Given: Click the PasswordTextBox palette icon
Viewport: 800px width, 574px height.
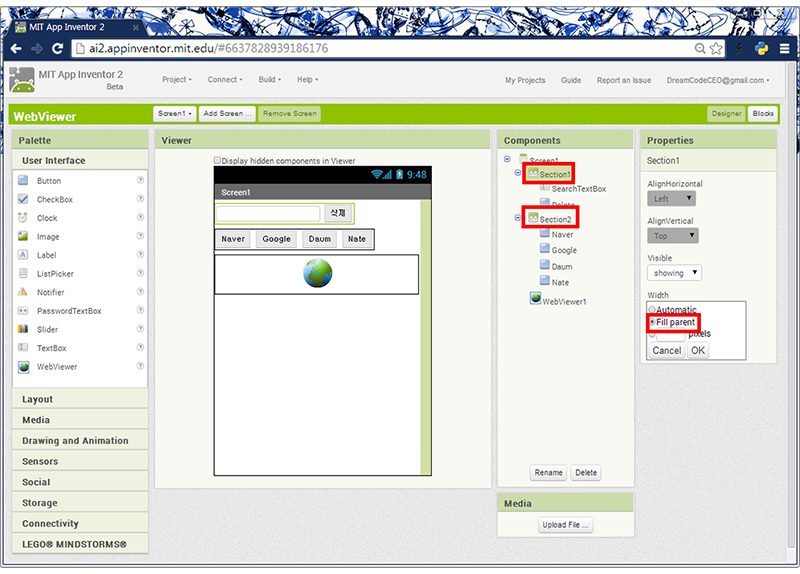Looking at the screenshot, I should pyautogui.click(x=23, y=311).
